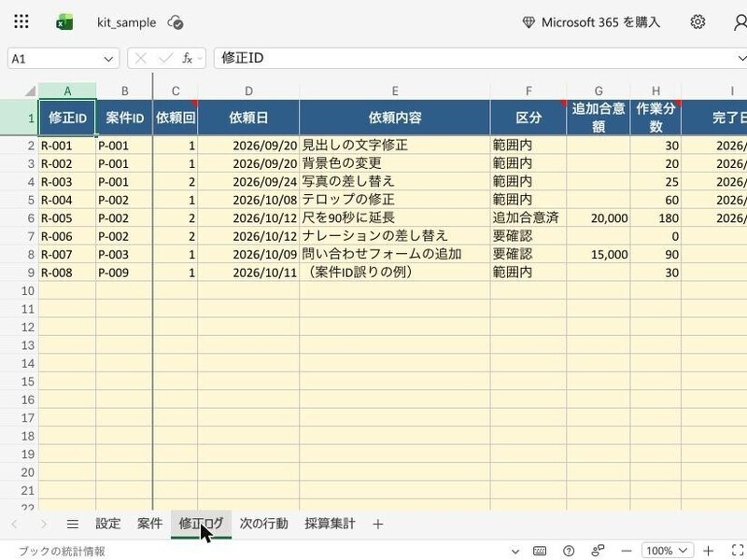This screenshot has height=560, width=747.
Task: Open the all sheets list icon
Action: pyautogui.click(x=73, y=525)
